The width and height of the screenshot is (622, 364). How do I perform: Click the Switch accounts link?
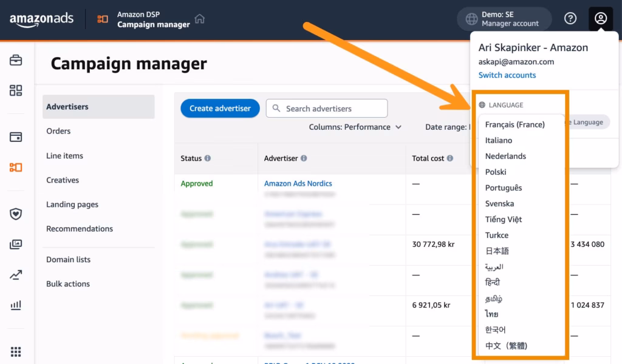coord(507,75)
